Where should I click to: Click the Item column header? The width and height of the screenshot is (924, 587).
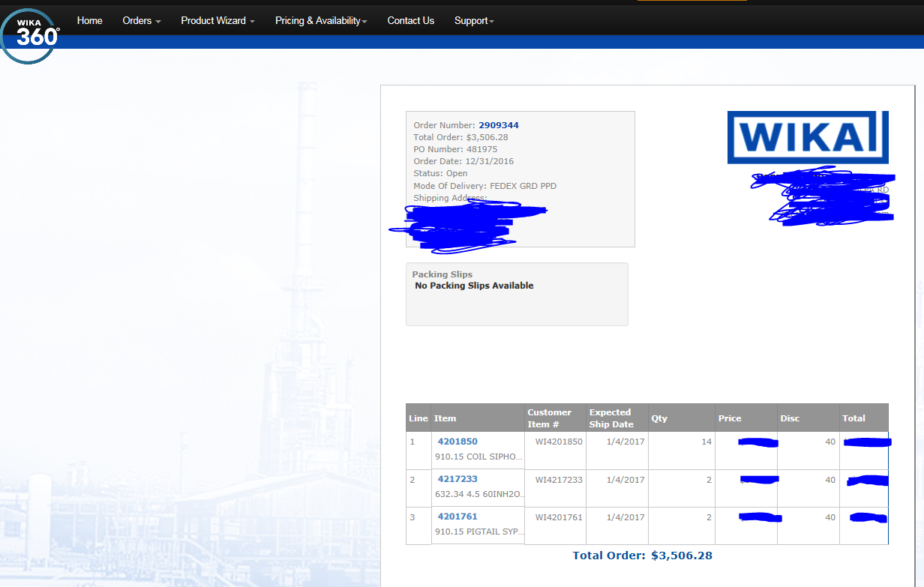point(478,418)
